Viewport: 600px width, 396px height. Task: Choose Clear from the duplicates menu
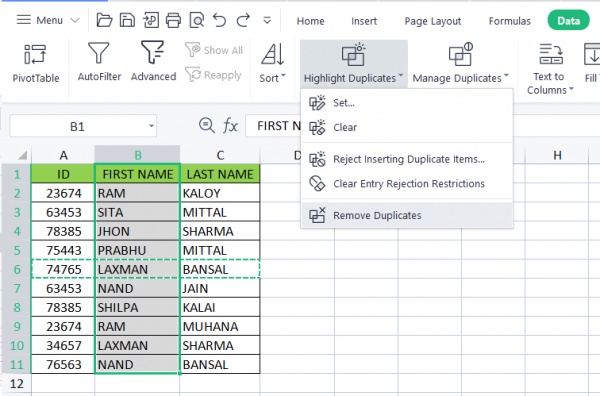tap(407, 127)
